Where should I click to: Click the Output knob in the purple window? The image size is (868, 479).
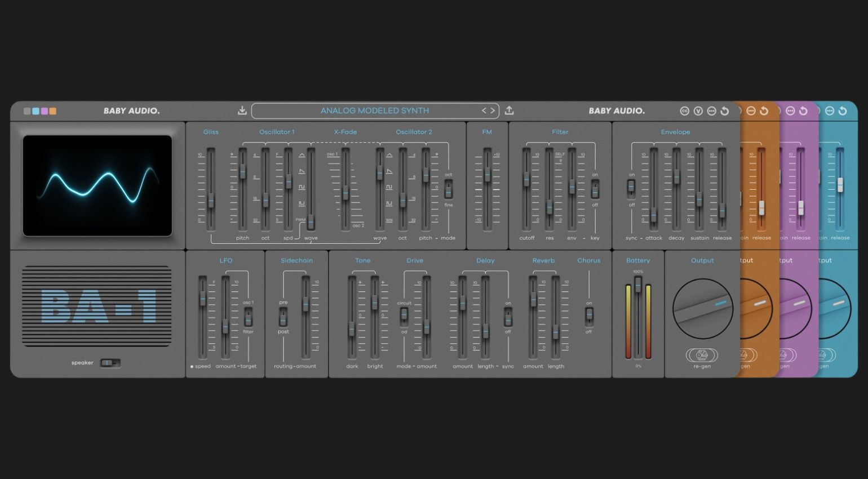(797, 309)
